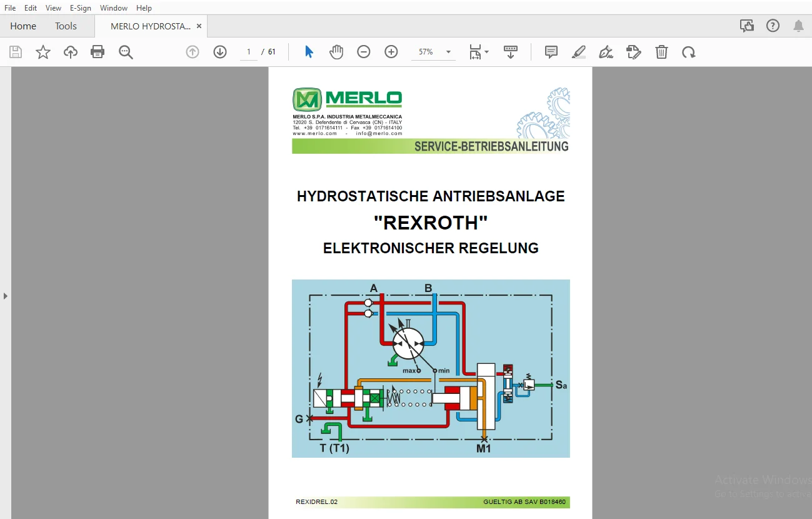Screen dimensions: 812x519
Task: Open Help question mark icon
Action: [x=773, y=26]
